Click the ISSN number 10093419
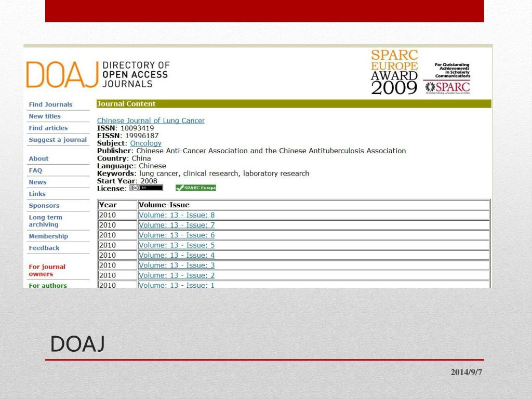 (137, 128)
